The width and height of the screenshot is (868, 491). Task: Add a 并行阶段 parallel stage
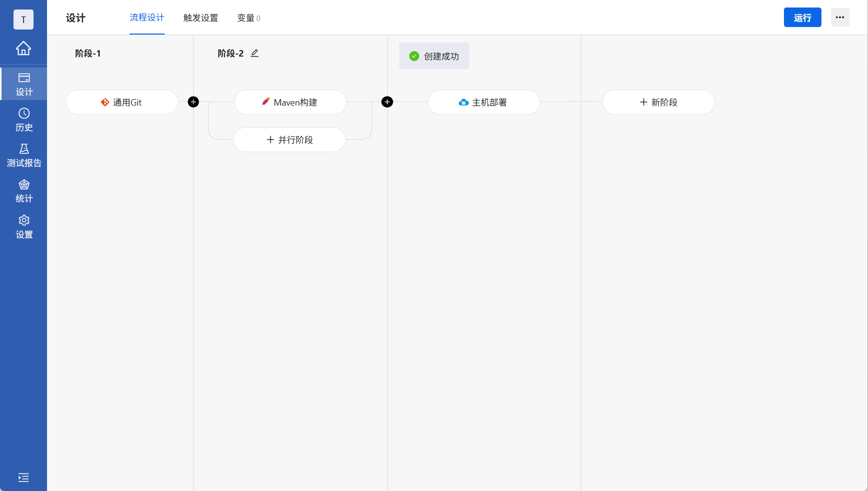coord(289,140)
